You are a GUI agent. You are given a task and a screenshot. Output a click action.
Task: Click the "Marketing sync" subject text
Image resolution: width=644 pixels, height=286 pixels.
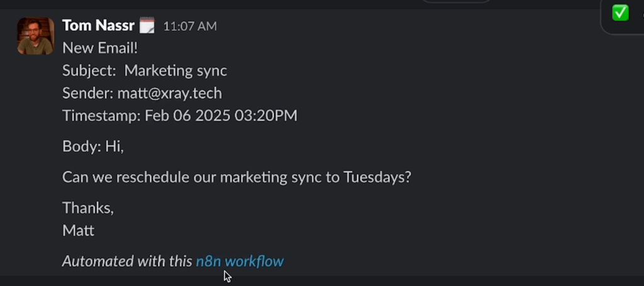click(x=175, y=70)
